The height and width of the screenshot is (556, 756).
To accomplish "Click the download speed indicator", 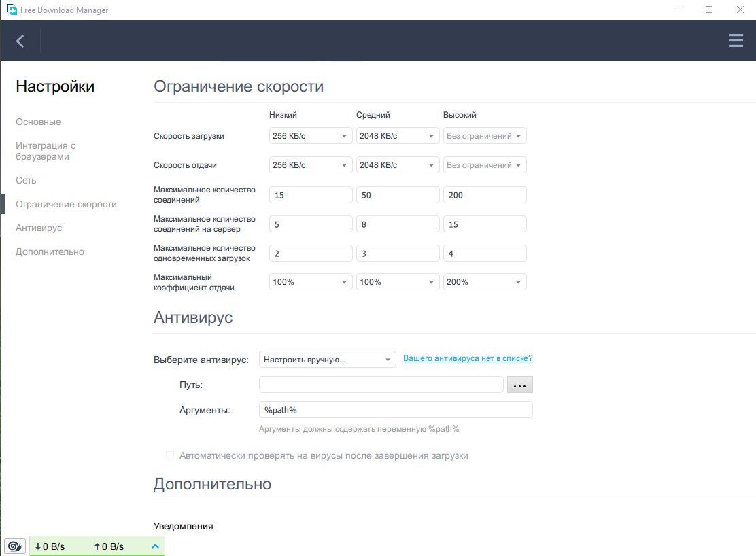I will click(x=50, y=546).
